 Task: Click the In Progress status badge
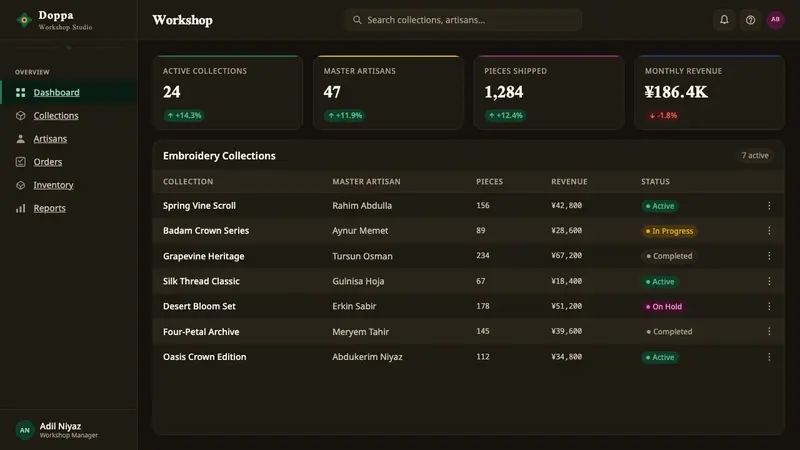pyautogui.click(x=669, y=231)
